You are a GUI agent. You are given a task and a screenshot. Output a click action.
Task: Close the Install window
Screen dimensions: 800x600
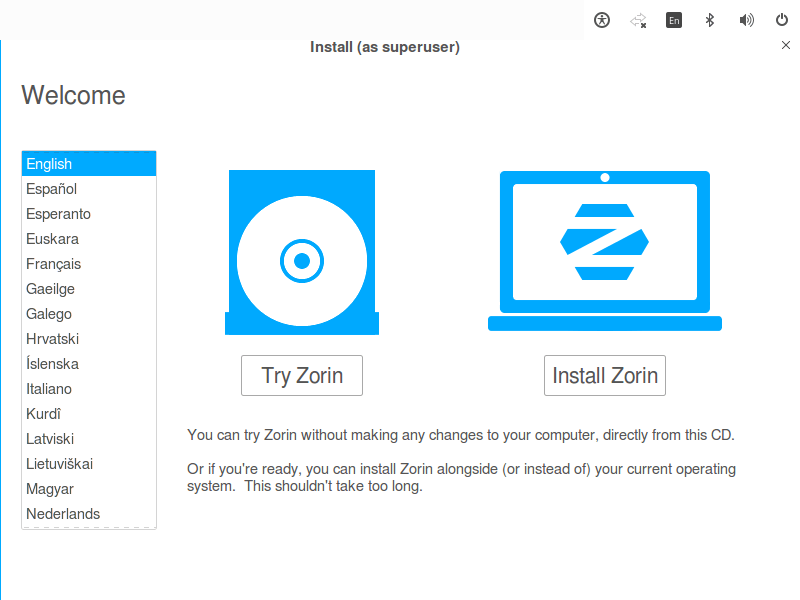coord(785,46)
